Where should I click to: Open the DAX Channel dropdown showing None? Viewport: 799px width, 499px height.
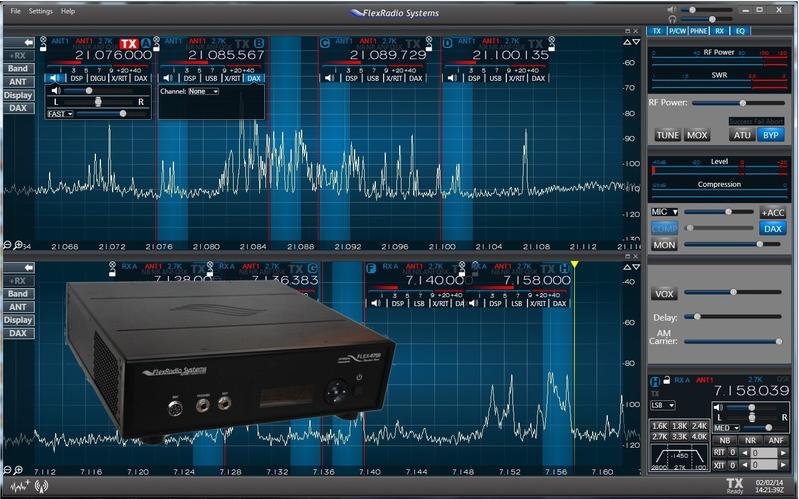click(x=203, y=91)
